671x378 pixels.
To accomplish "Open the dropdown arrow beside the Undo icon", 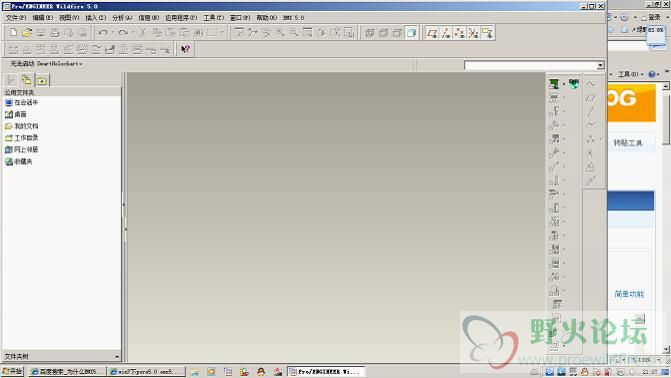I will click(113, 33).
